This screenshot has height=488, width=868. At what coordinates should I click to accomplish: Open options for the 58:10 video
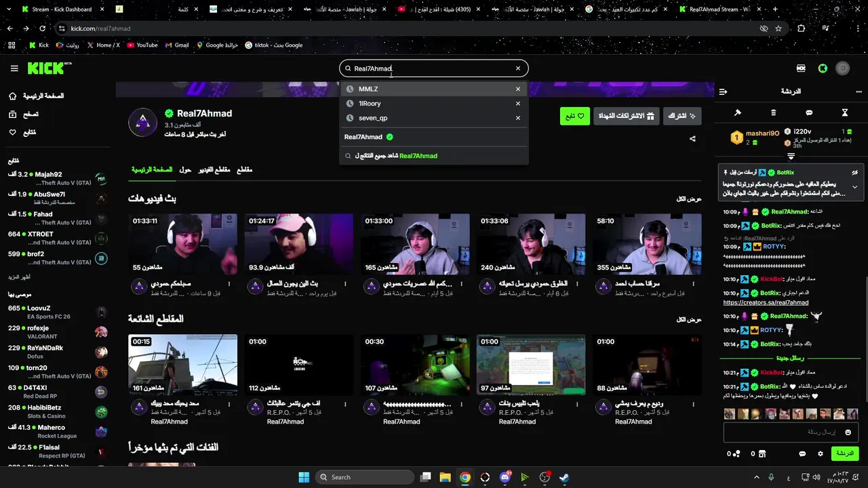tap(694, 284)
